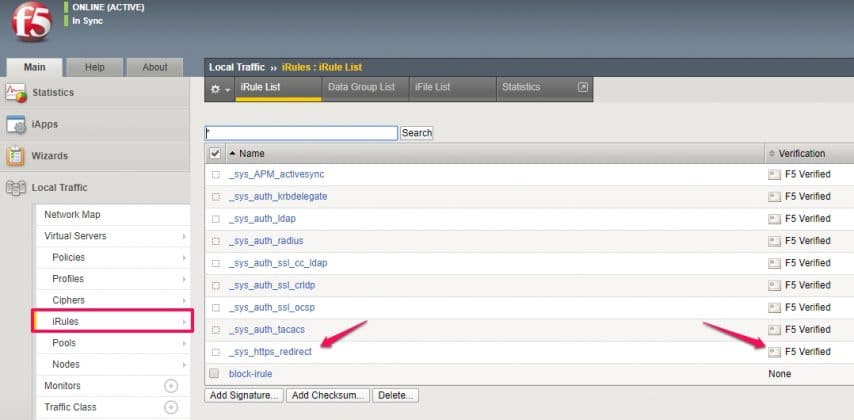Image resolution: width=854 pixels, height=420 pixels.
Task: Open the _sys_auth_ldap iRule link
Action: coord(262,219)
